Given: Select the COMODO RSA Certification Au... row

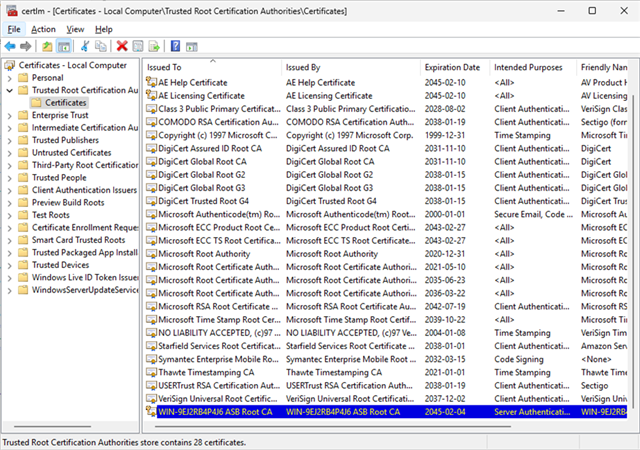Looking at the screenshot, I should pyautogui.click(x=386, y=122).
